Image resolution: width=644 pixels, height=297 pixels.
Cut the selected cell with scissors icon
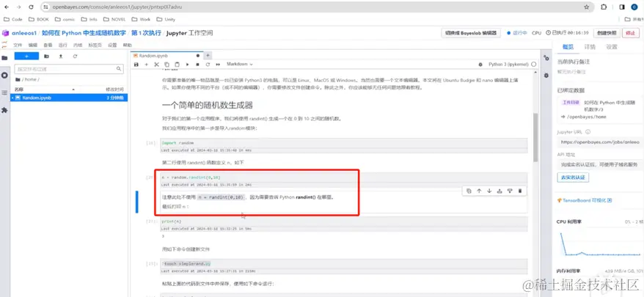click(156, 65)
